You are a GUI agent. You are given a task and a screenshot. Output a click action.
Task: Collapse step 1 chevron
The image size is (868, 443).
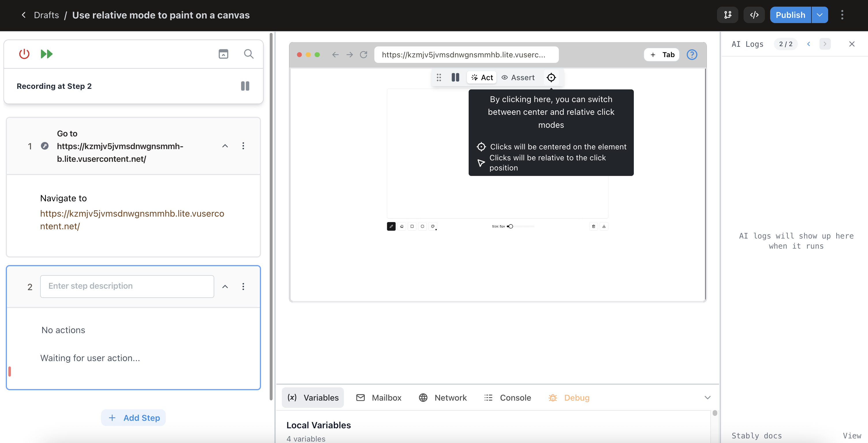point(225,146)
